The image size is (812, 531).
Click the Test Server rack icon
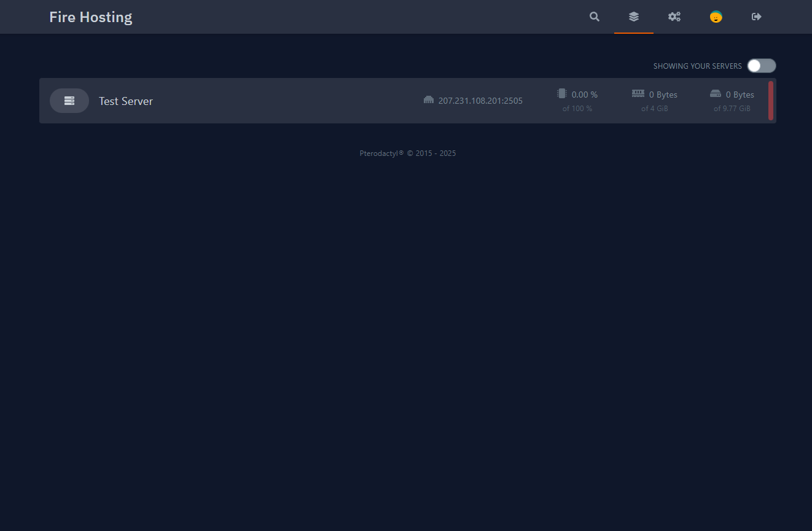click(69, 101)
